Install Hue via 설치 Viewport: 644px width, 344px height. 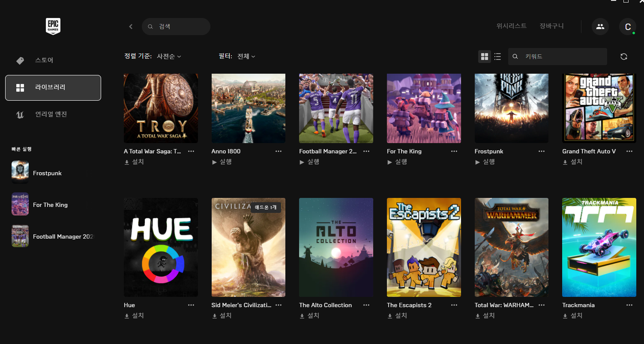tap(134, 316)
